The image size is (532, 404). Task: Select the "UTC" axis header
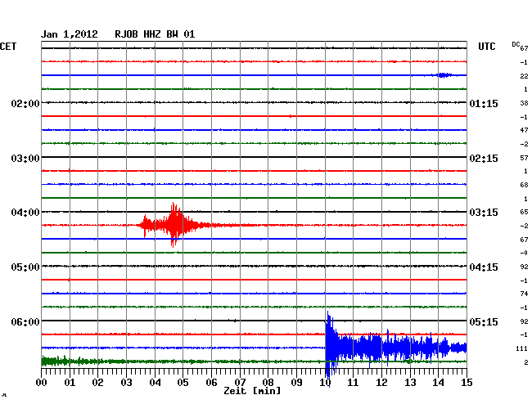point(486,47)
